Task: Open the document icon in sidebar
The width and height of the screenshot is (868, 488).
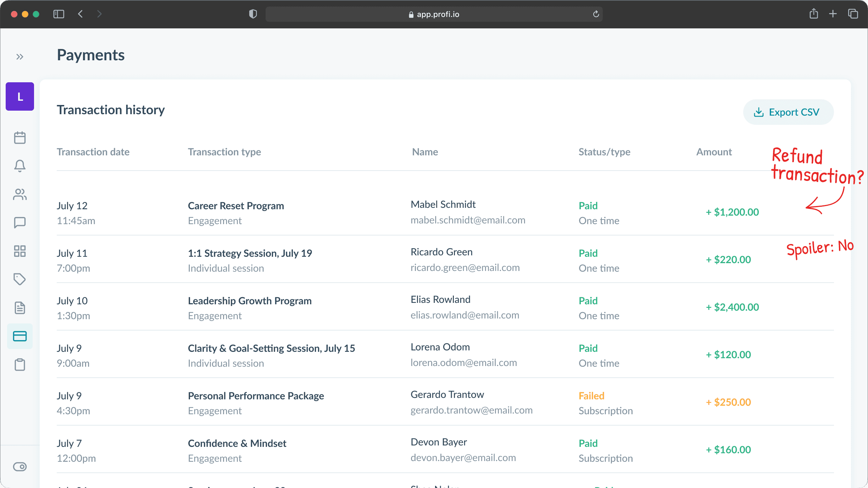Action: coord(20,308)
